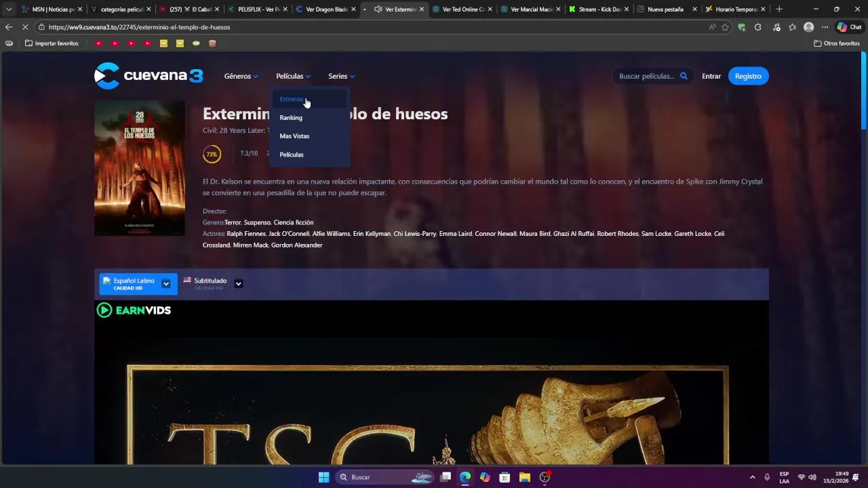Screen dimensions: 868x488
Task: Click the taskbar Buscar search box
Action: [385, 477]
